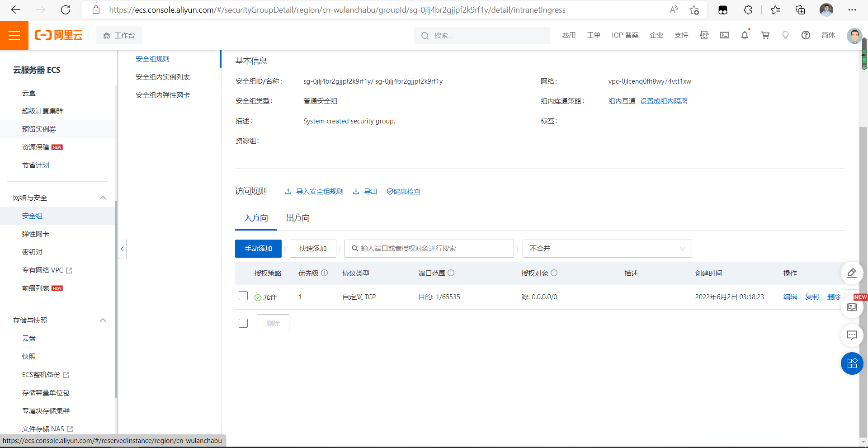This screenshot has height=448, width=868.
Task: Open 安全组内实例列表
Action: (x=163, y=77)
